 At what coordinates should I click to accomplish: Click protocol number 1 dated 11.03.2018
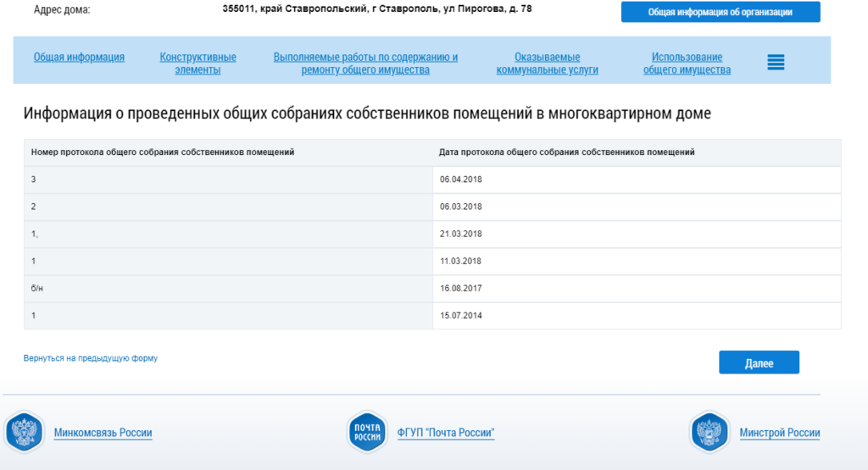click(228, 261)
